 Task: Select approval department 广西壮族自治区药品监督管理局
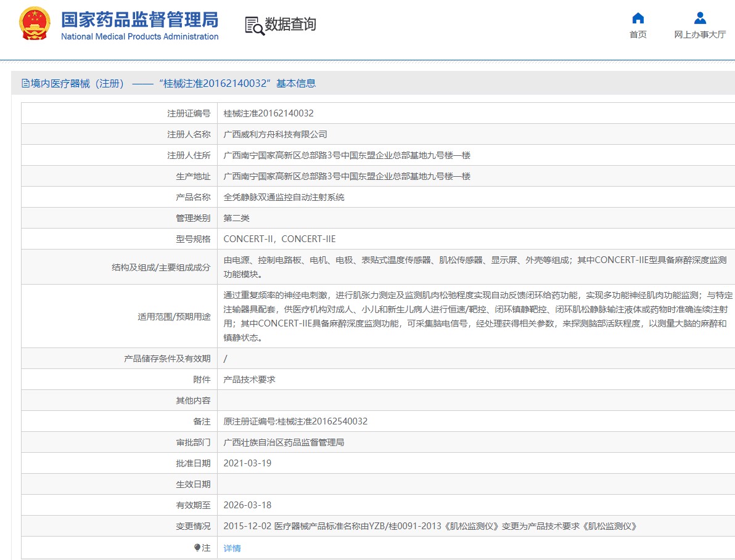(284, 442)
